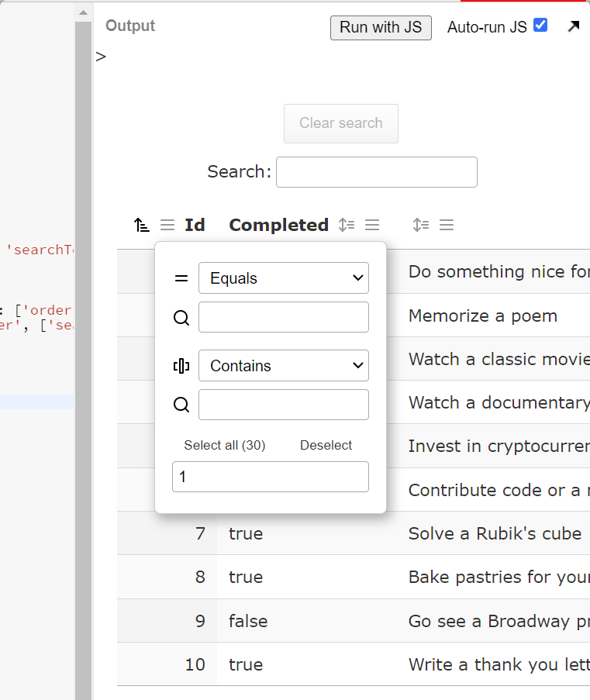
Task: Click the Id column sort icon
Action: [x=141, y=226]
